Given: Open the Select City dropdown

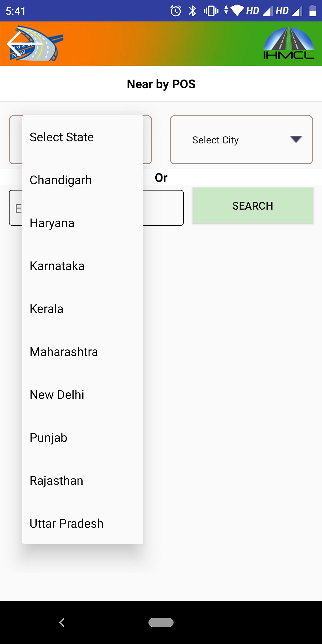Looking at the screenshot, I should coord(241,140).
